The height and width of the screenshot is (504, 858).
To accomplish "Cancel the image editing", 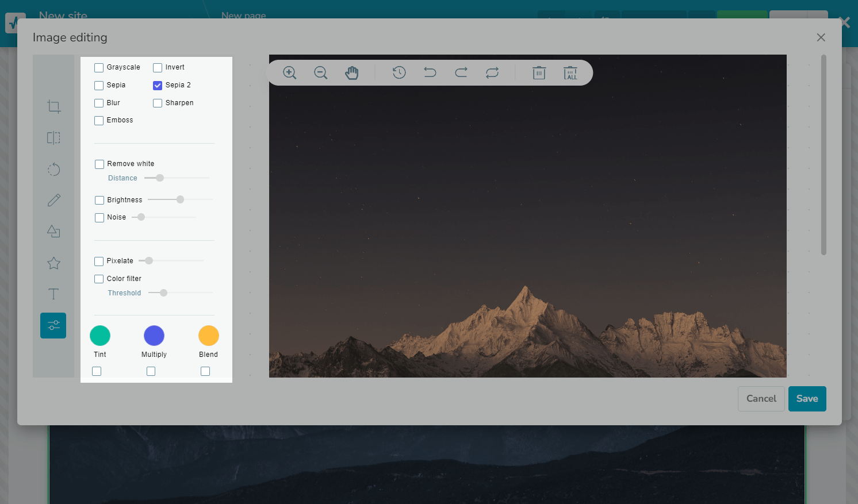I will (x=761, y=399).
